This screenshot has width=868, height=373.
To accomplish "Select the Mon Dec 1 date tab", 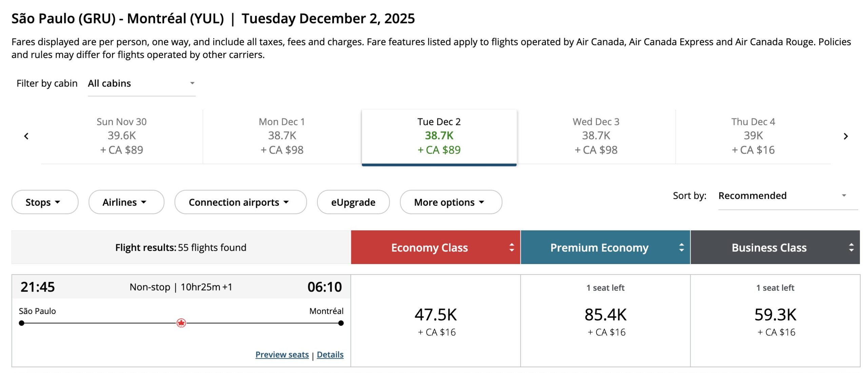I will 282,136.
